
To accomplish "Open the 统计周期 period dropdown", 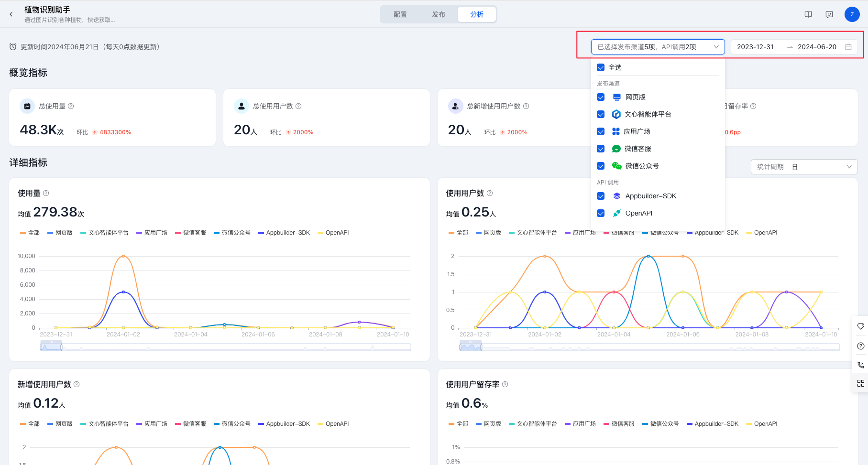I will click(804, 167).
